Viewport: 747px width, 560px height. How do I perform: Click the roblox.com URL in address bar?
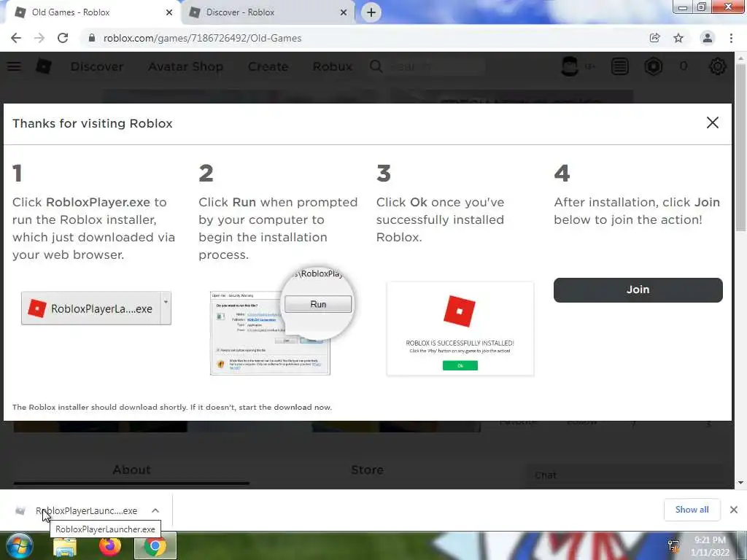point(203,38)
